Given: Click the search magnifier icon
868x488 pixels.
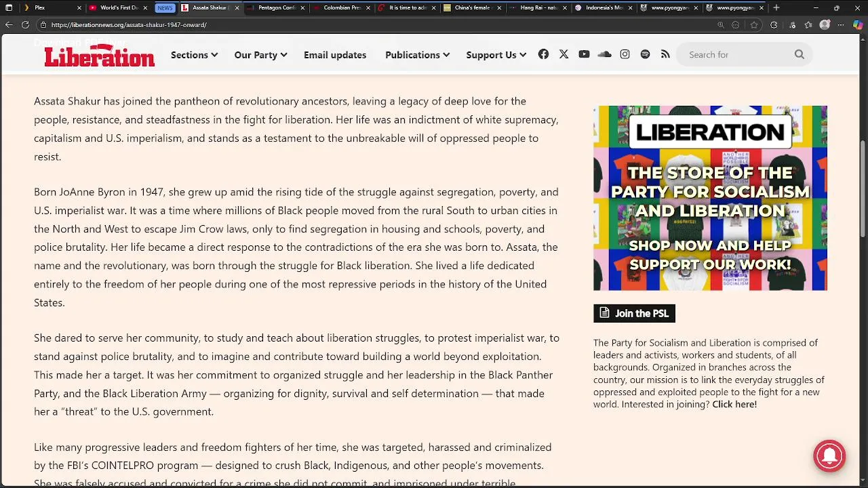Looking at the screenshot, I should point(800,54).
